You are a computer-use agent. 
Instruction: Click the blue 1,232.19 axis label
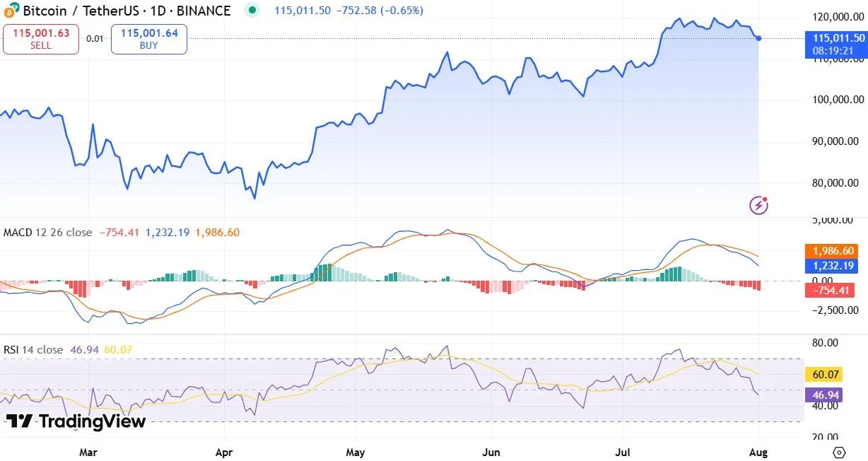coord(831,267)
